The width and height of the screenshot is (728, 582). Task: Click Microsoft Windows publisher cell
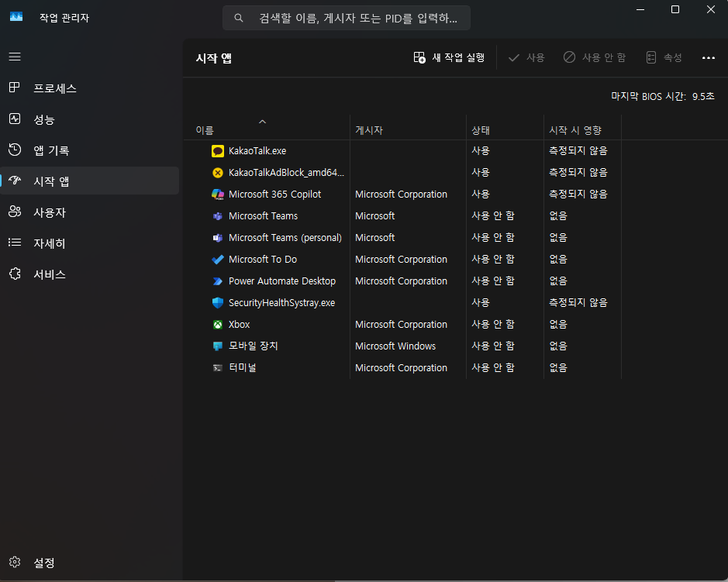(x=395, y=346)
